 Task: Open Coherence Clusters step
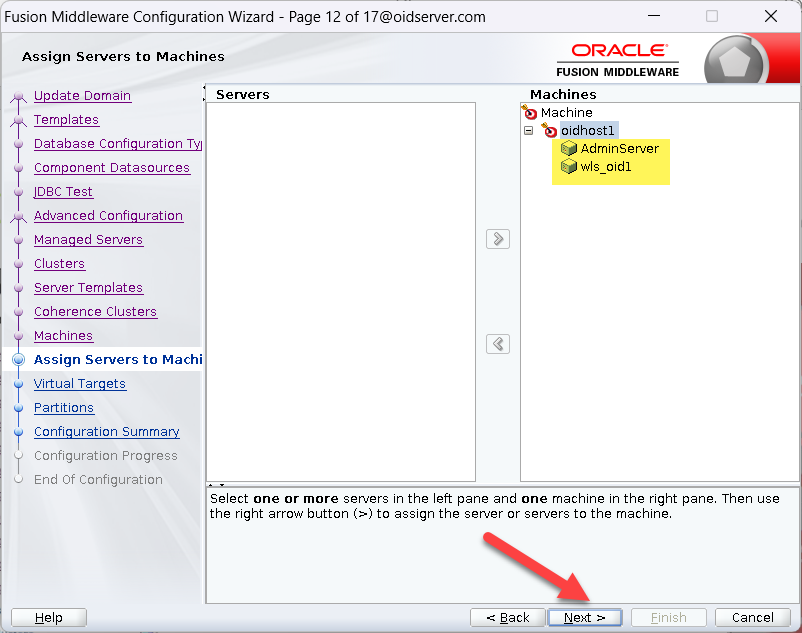pos(95,312)
